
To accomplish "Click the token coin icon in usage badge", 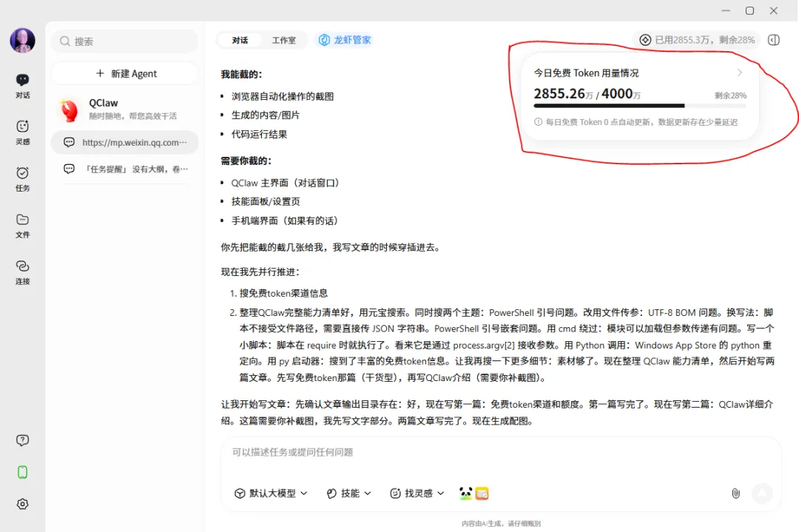I will (645, 40).
